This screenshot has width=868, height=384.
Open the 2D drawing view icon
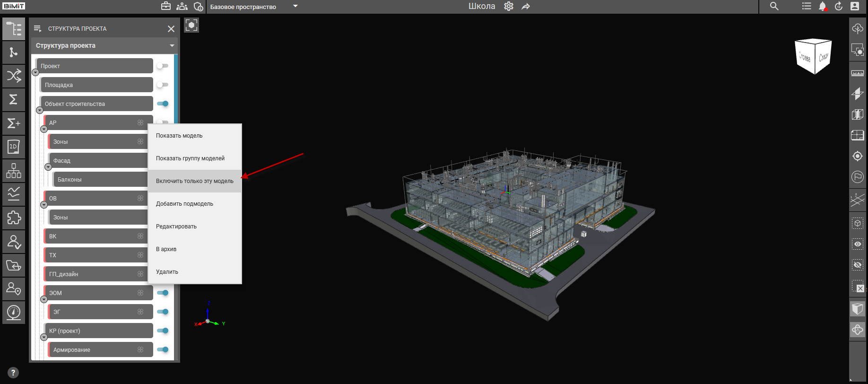pos(14,147)
